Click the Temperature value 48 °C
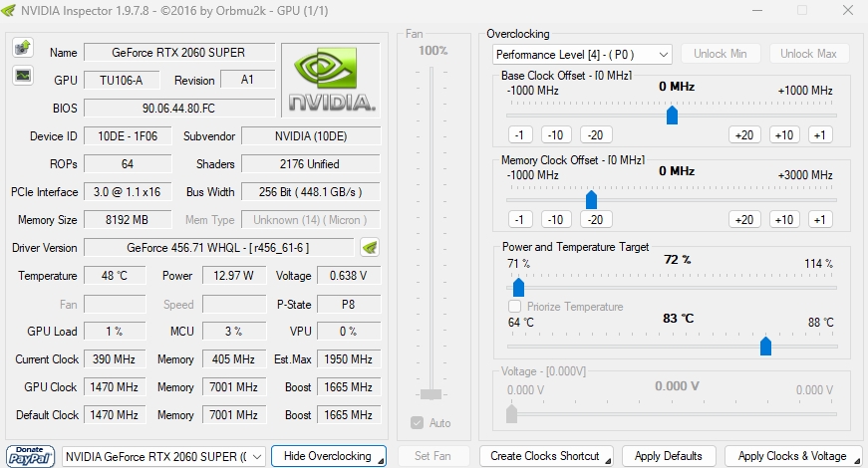This screenshot has height=468, width=868. click(x=115, y=276)
